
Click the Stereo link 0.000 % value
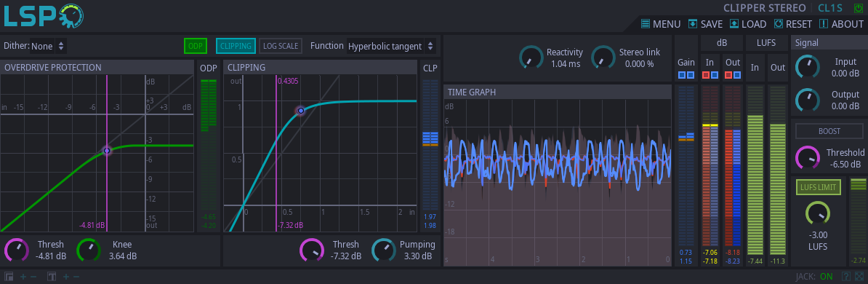pos(640,63)
